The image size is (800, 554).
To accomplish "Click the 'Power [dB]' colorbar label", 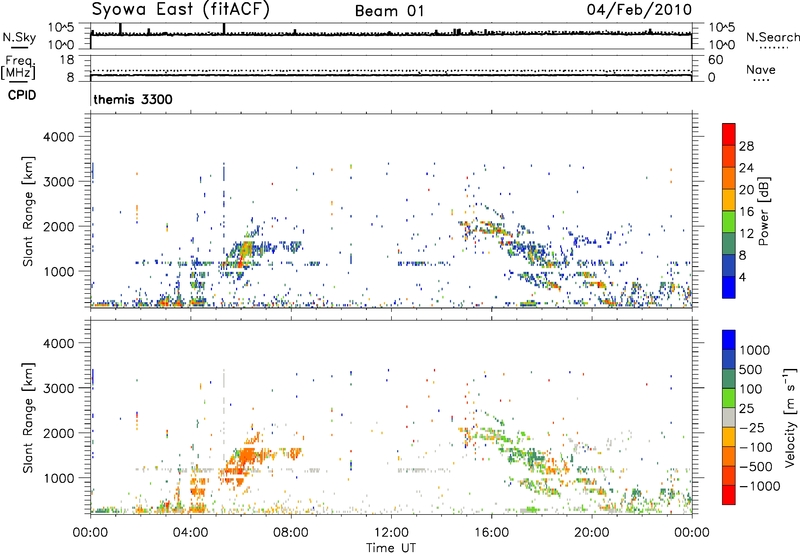I will pos(764,211).
